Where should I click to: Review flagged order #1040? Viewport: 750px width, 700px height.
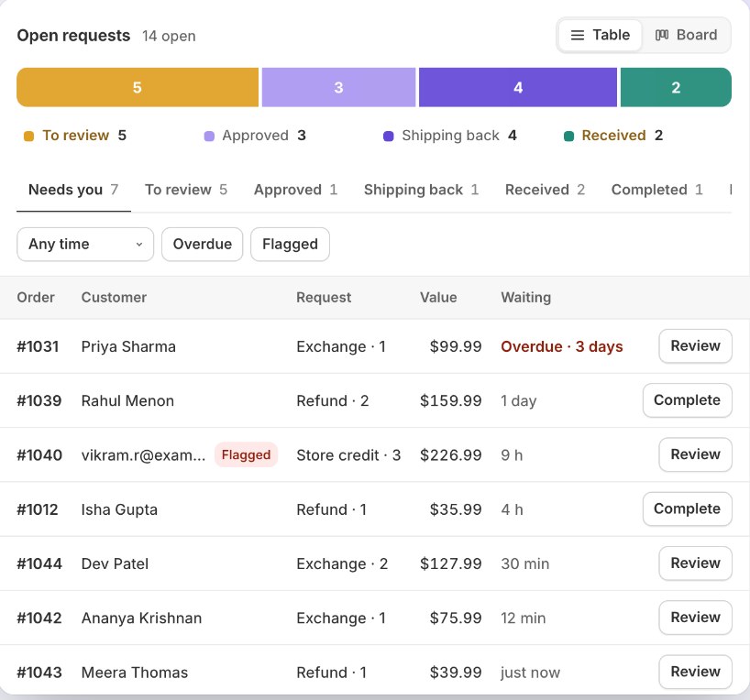tap(695, 454)
